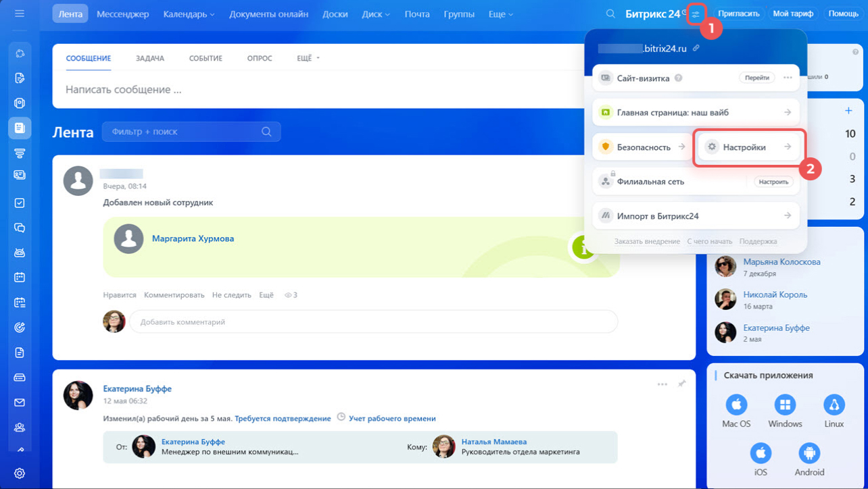Open the Безопасность section
868x489 pixels.
pos(642,147)
